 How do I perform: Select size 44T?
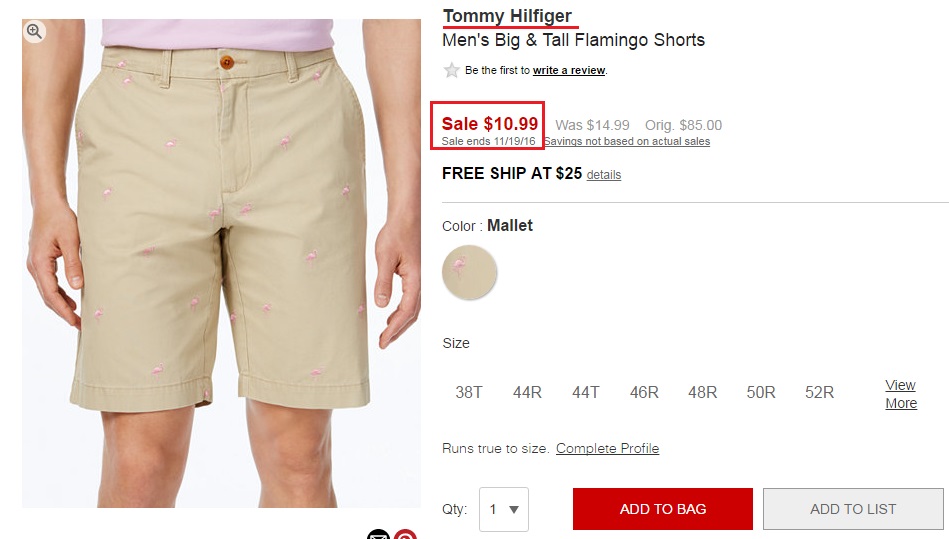point(586,393)
